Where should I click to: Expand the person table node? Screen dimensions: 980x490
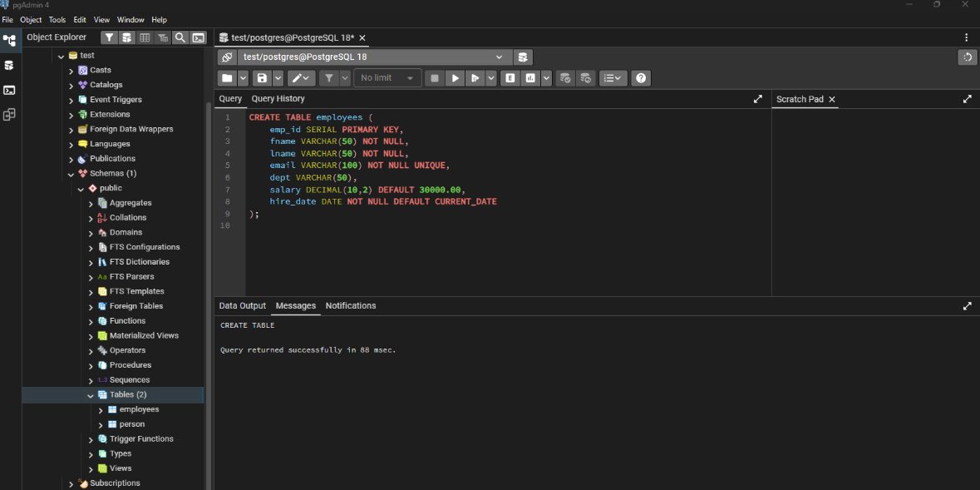click(x=101, y=425)
